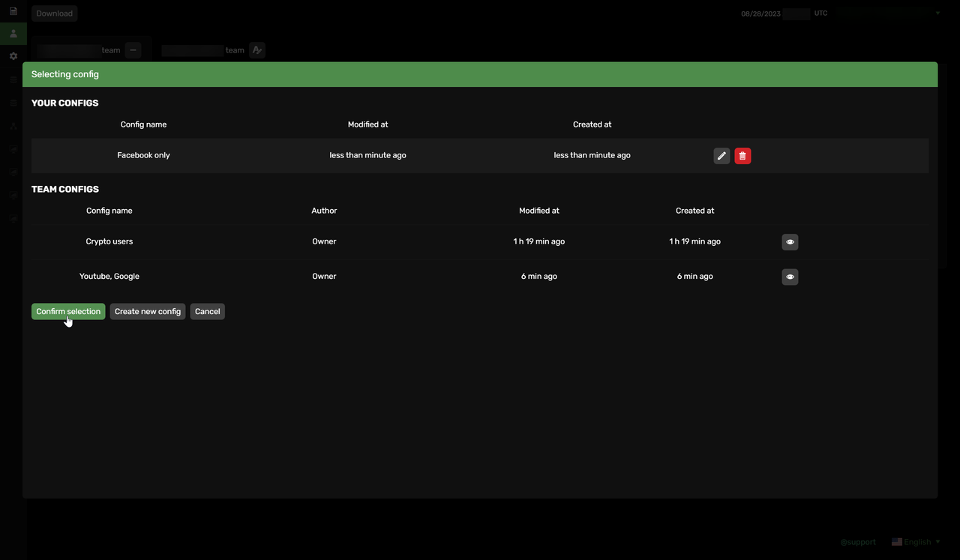Expand the top-right account dropdown arrow
The width and height of the screenshot is (960, 560).
pos(937,13)
